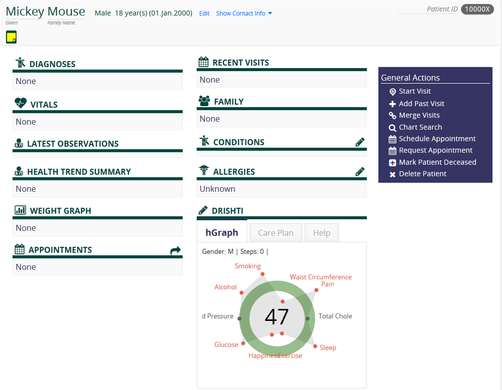The width and height of the screenshot is (502, 390).
Task: Click the Smoking point on hGraph
Action: coord(263,274)
